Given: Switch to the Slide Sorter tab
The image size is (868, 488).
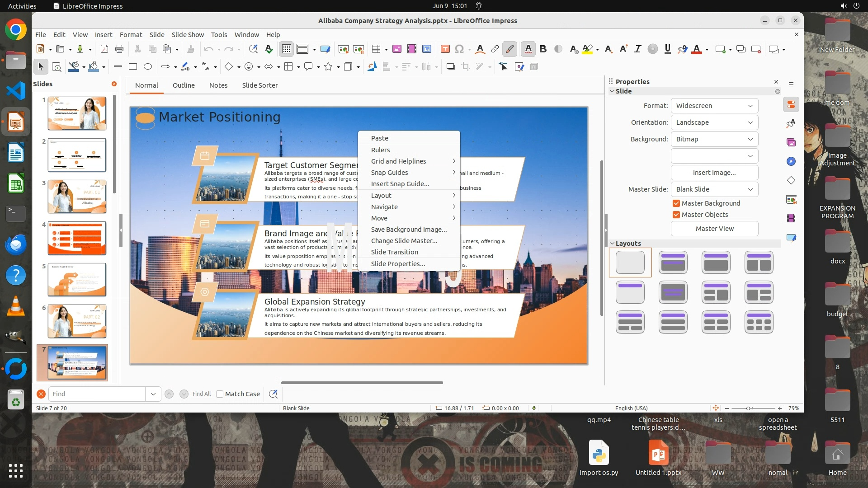Looking at the screenshot, I should click(x=259, y=85).
